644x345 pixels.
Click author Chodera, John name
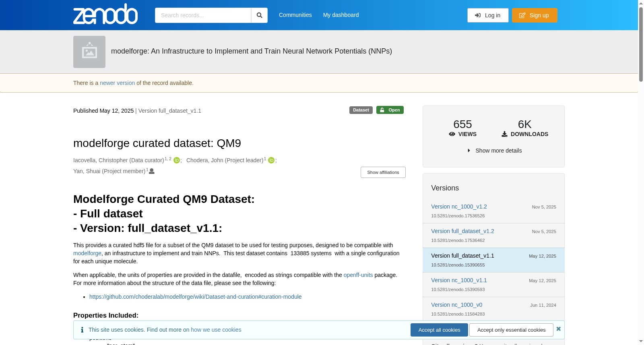225,160
